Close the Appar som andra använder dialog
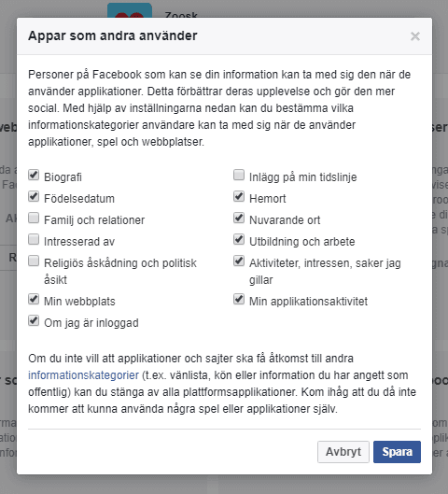448x494 pixels. coord(415,36)
